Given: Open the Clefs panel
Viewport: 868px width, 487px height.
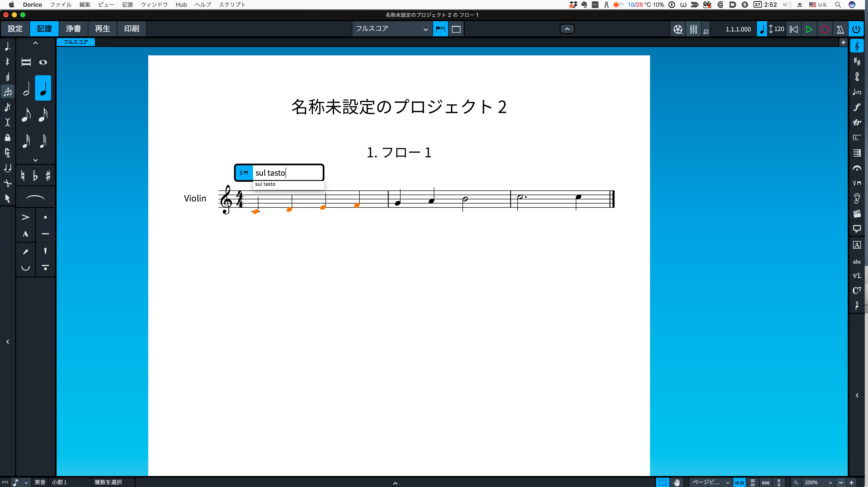Looking at the screenshot, I should 857,46.
